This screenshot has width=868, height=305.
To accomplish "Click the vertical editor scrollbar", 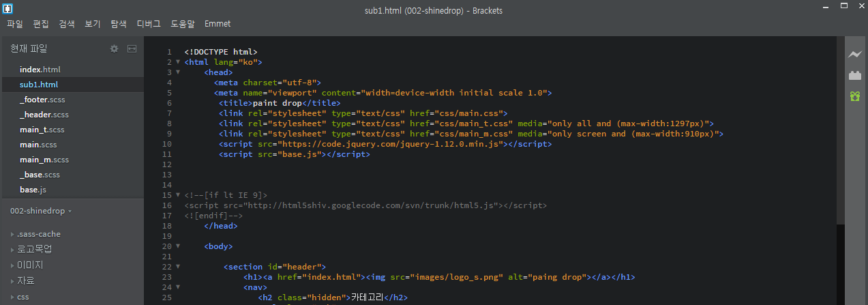I will 840,130.
